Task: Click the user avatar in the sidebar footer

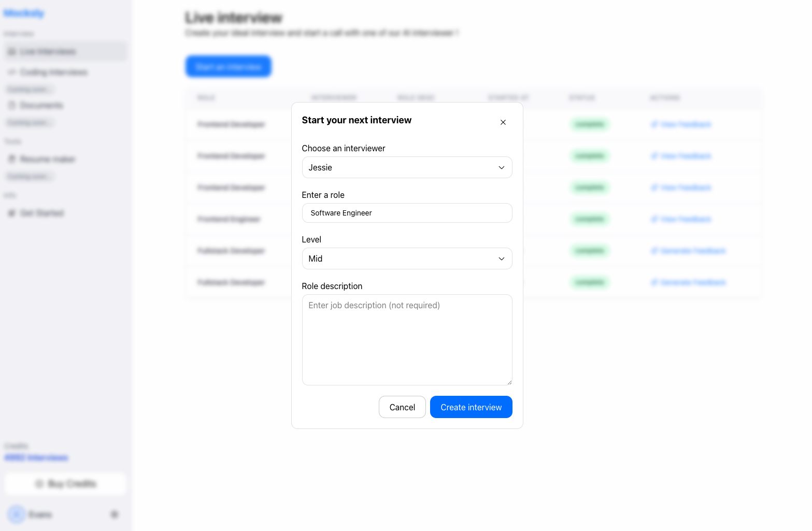Action: (x=17, y=514)
